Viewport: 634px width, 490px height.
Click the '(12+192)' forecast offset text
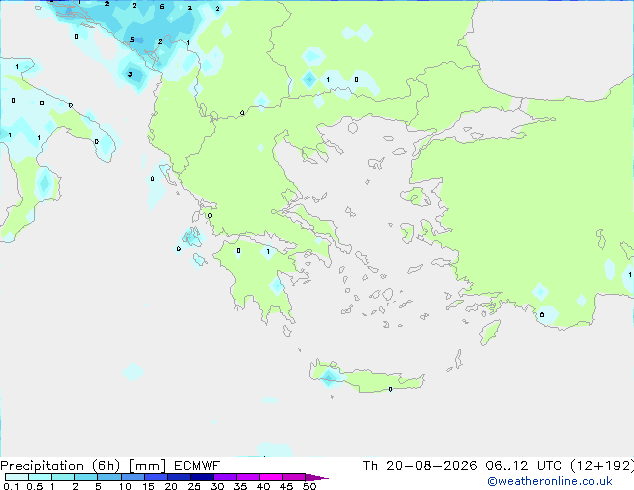(x=602, y=466)
